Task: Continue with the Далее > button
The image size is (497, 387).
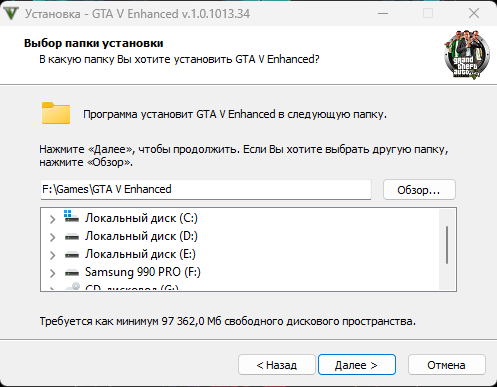Action: 357,365
